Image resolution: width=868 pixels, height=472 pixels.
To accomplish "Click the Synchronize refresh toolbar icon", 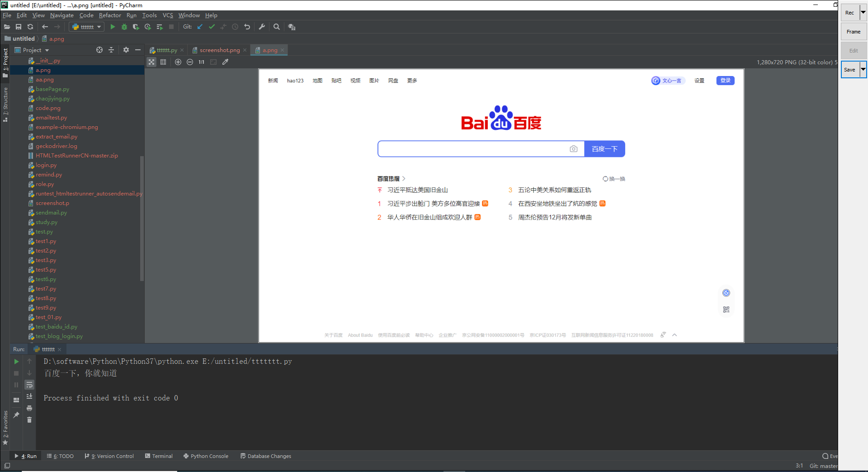I will (30, 27).
